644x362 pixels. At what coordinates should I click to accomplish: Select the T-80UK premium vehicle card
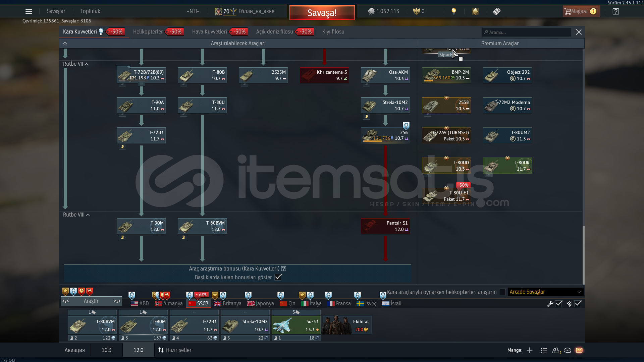(x=507, y=166)
